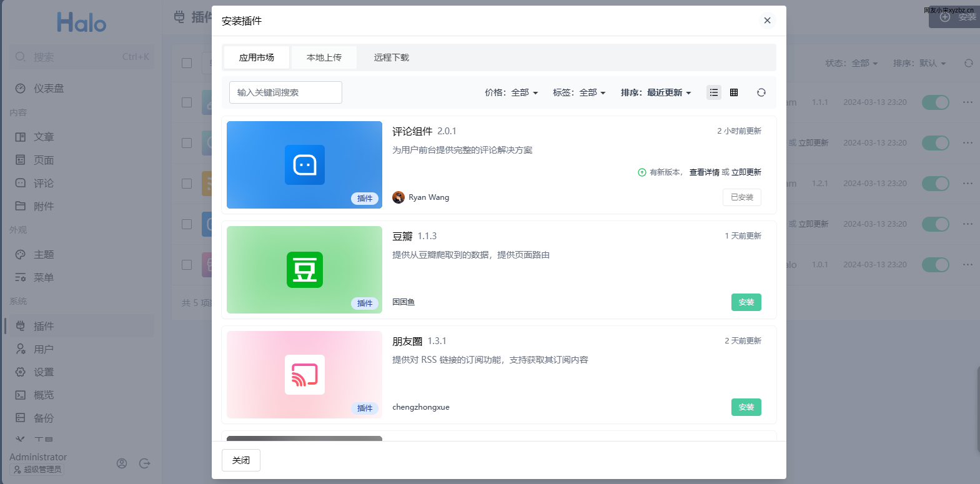The height and width of the screenshot is (484, 980).
Task: Install the 朋友圈 plugin
Action: coord(746,407)
